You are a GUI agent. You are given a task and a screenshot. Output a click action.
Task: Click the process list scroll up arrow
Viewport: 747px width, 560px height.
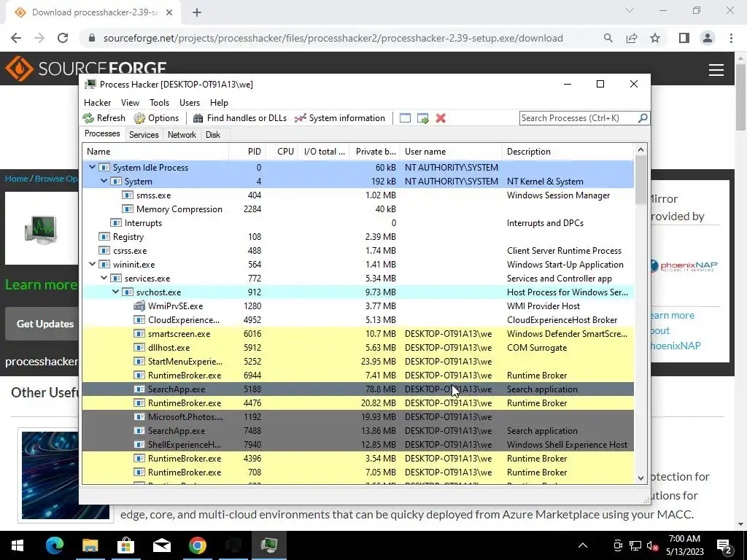(640, 150)
